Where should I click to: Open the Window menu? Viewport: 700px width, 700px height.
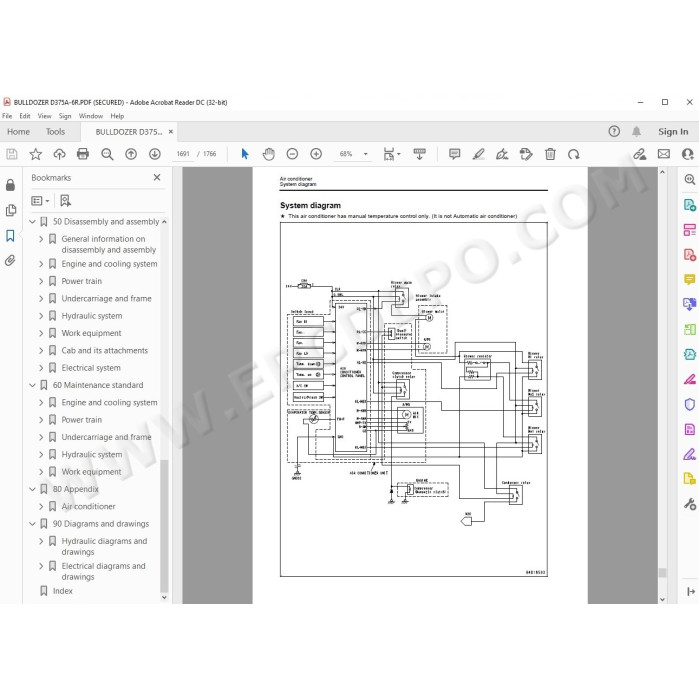[91, 116]
